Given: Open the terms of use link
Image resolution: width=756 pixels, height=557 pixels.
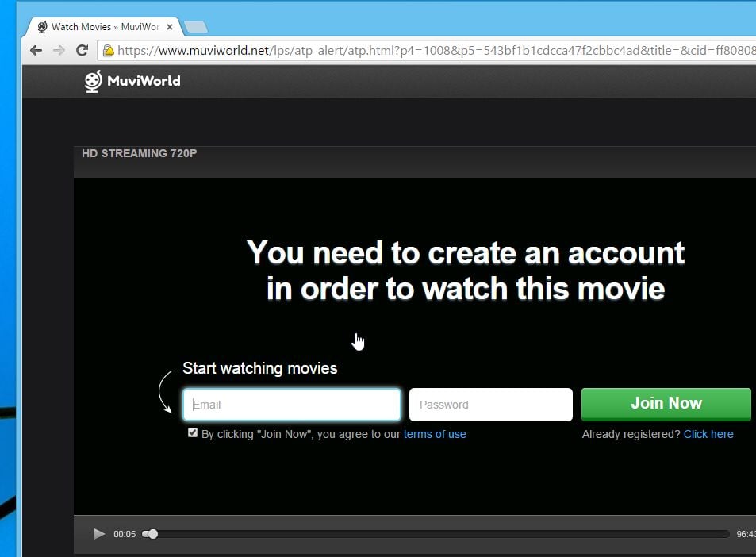Looking at the screenshot, I should tap(435, 434).
